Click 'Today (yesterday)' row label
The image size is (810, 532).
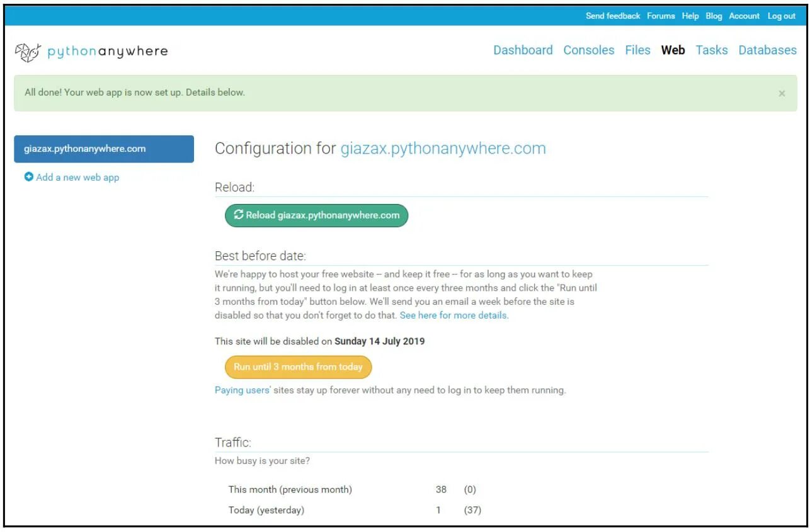(266, 510)
